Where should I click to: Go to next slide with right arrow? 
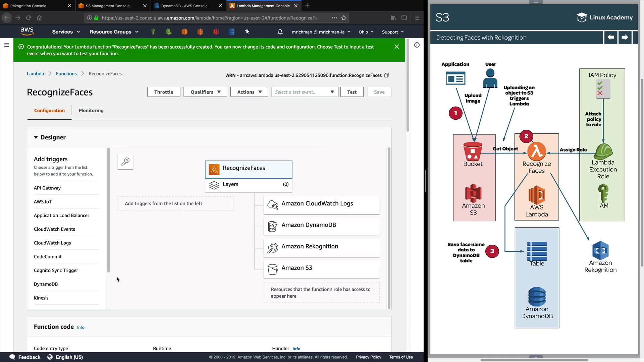coord(625,38)
